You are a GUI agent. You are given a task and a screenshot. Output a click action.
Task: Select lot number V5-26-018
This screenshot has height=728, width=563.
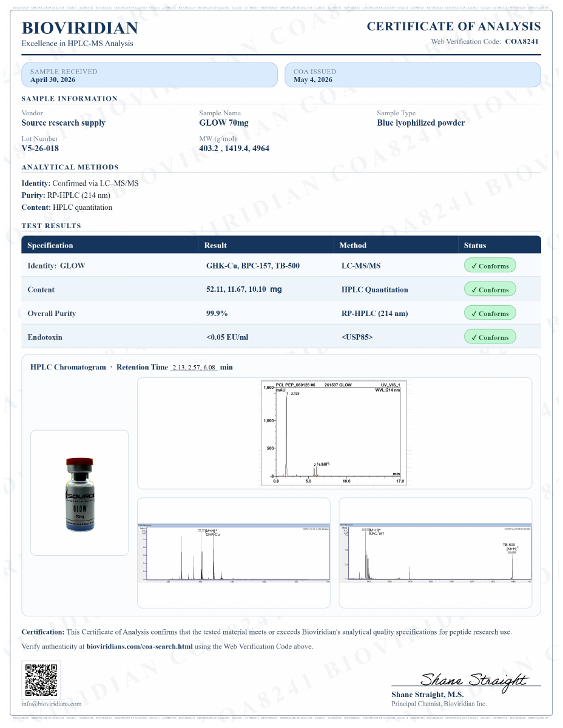(x=40, y=148)
